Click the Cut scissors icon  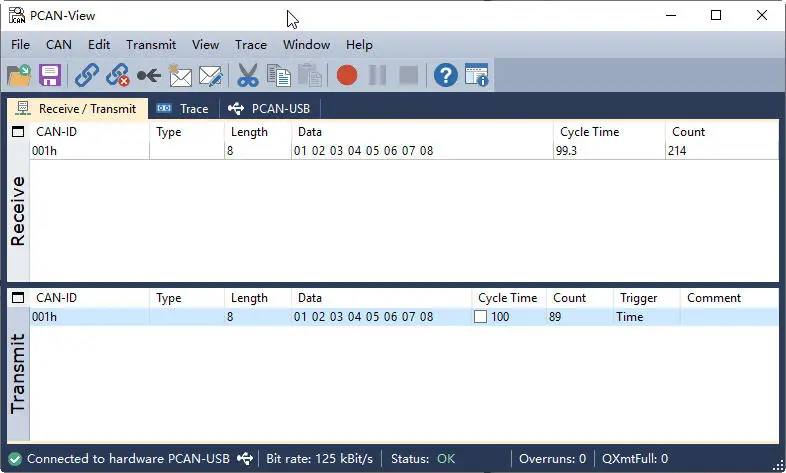click(248, 76)
